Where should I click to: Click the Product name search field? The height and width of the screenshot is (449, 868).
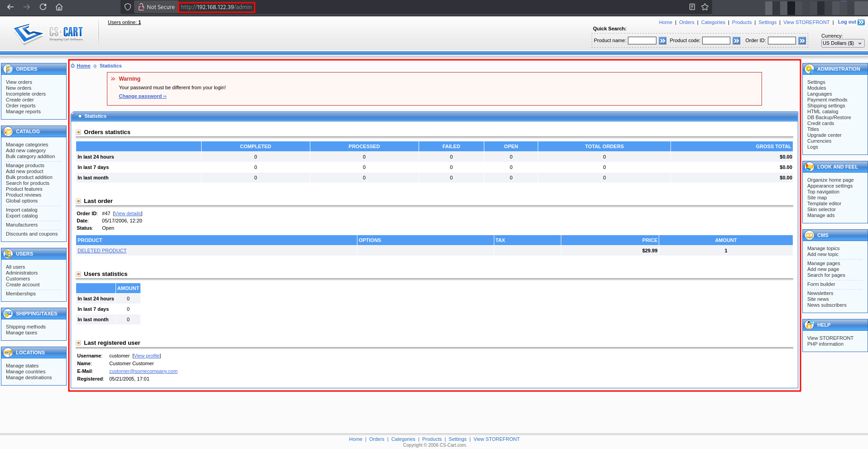(642, 41)
